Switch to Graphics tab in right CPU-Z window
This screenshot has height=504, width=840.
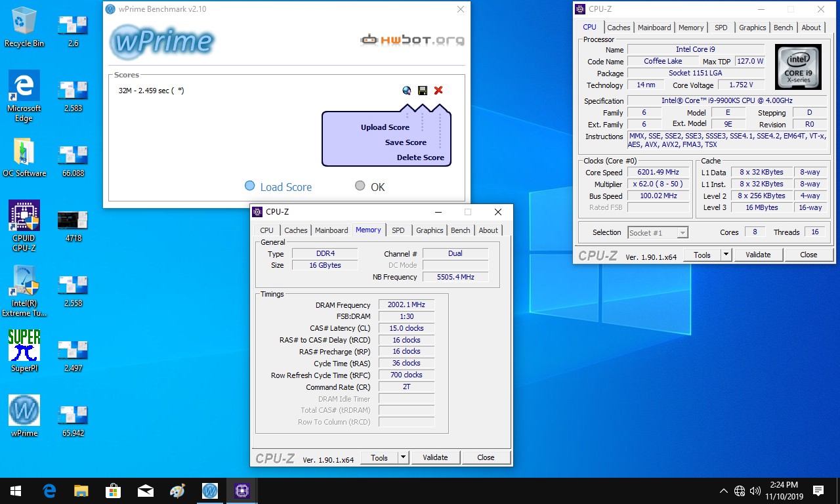pos(752,28)
